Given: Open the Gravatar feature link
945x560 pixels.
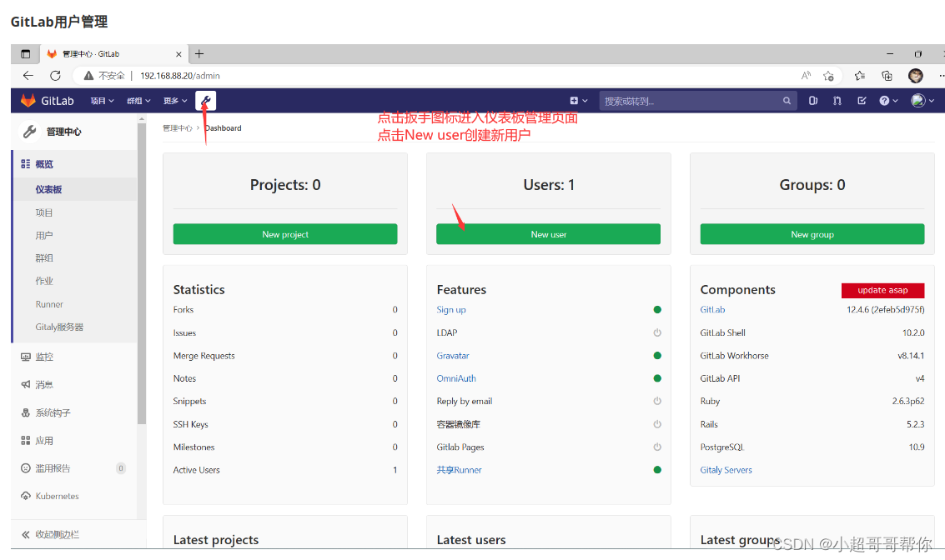Looking at the screenshot, I should (x=452, y=355).
